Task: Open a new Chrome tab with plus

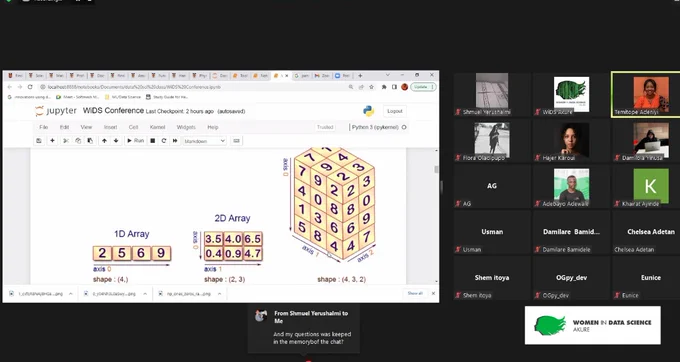Action: tap(360, 75)
